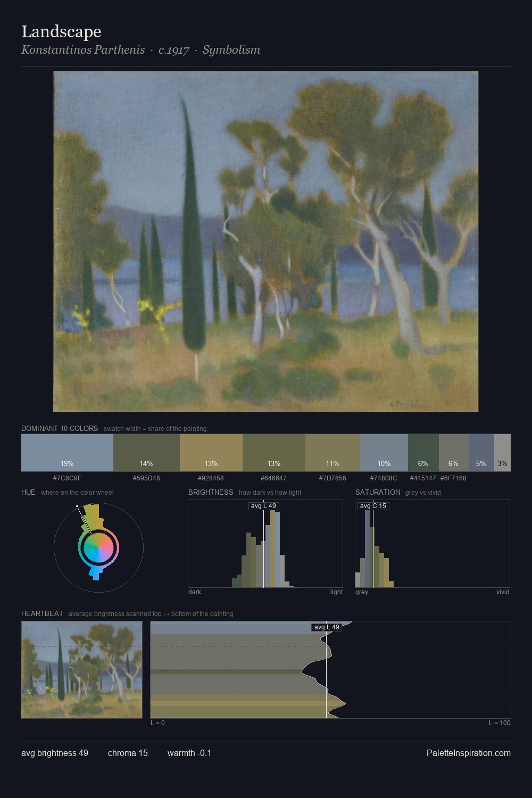Click 'where on the color wheel' caption
This screenshot has width=532, height=798.
click(77, 493)
